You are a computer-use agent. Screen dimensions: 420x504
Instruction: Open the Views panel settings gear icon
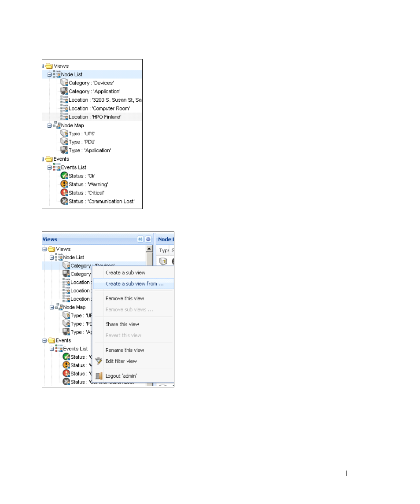click(x=148, y=239)
